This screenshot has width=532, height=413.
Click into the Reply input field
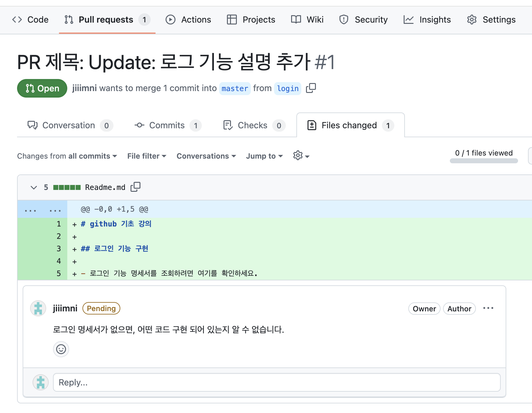coord(277,382)
